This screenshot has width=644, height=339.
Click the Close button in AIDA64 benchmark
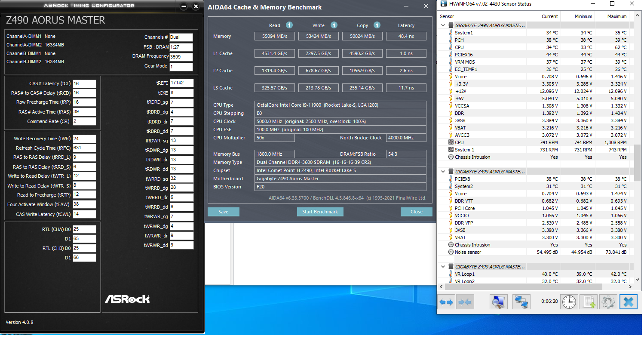417,212
